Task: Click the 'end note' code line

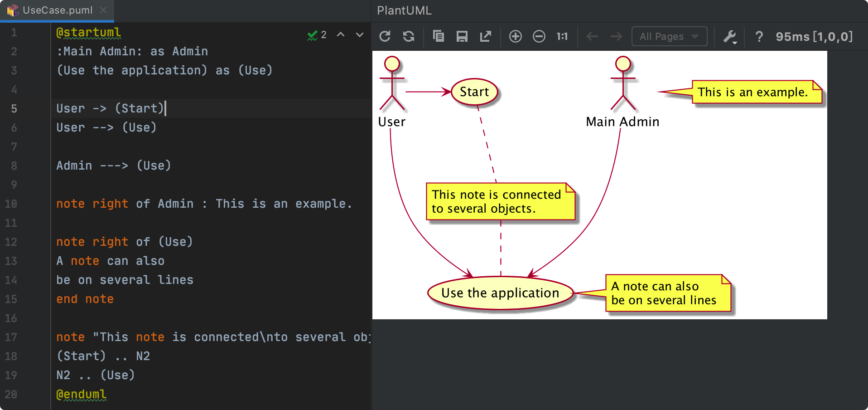Action: 85,299
